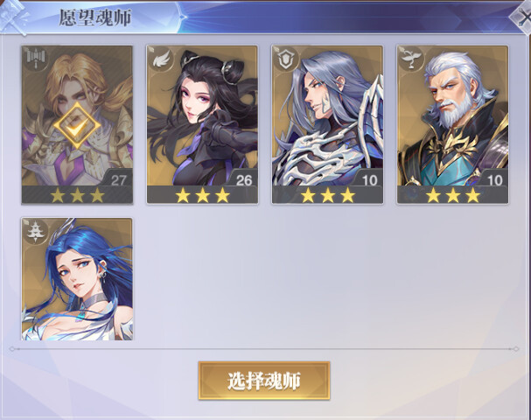Screen dimensions: 531x420
Task: Click the three-star rating under armored hero
Action: coord(327,195)
